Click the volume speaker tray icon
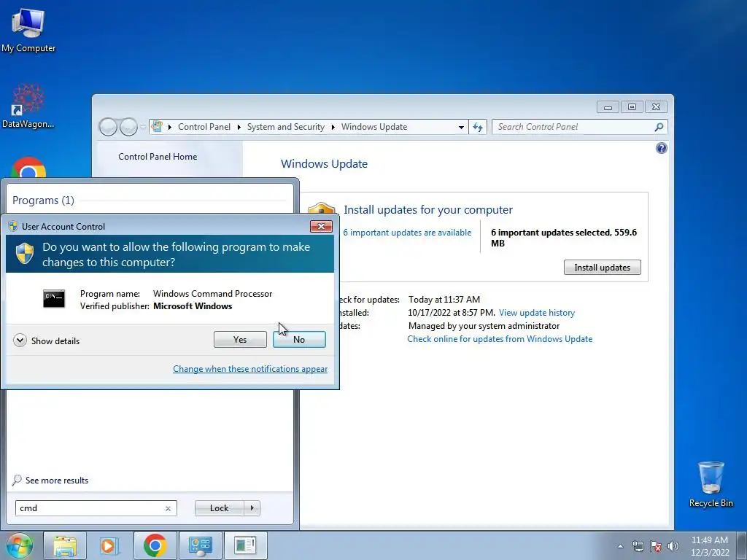This screenshot has height=560, width=747. [673, 547]
